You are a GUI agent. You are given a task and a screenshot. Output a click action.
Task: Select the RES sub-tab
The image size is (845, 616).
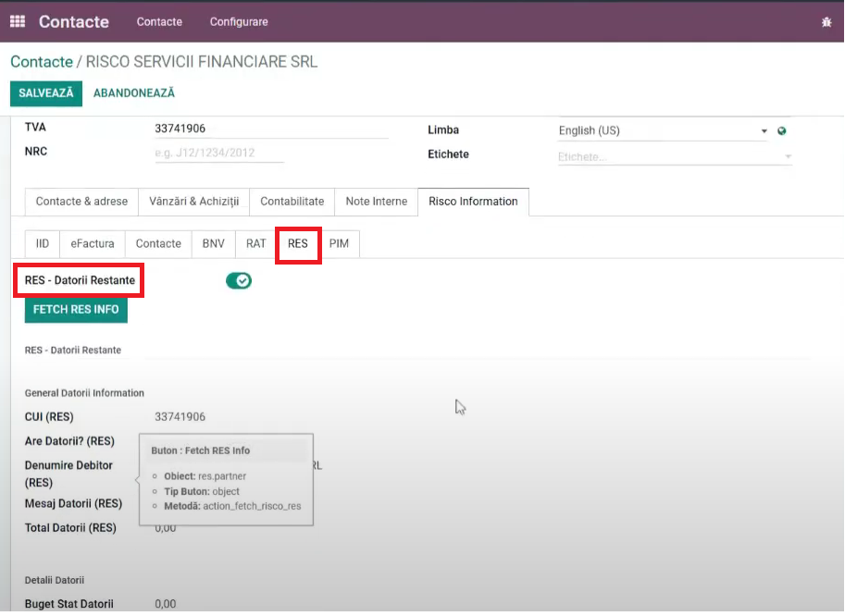pyautogui.click(x=298, y=244)
